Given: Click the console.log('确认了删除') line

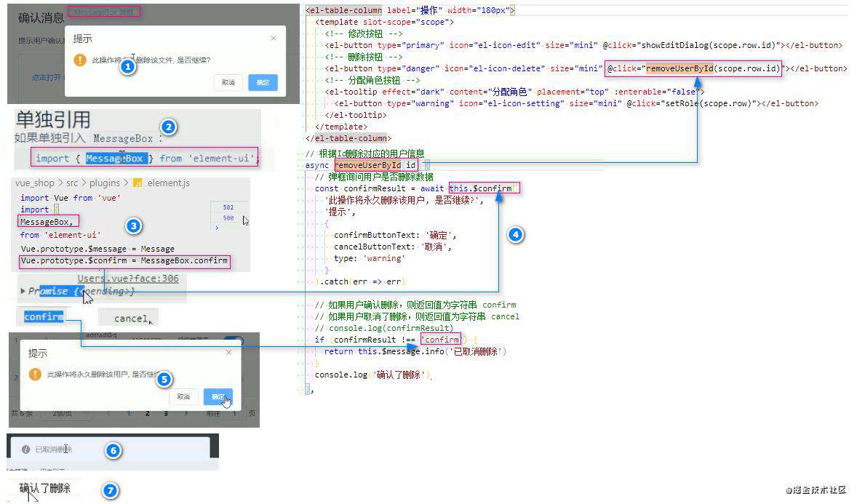Looking at the screenshot, I should click(x=372, y=375).
